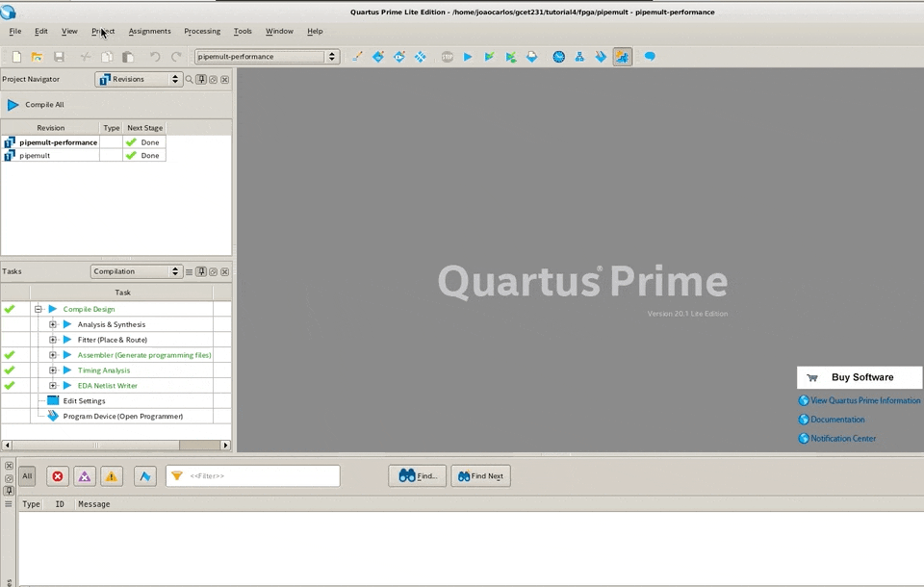Click the Cut scissors icon
Viewport: 924px width, 587px height.
click(86, 57)
